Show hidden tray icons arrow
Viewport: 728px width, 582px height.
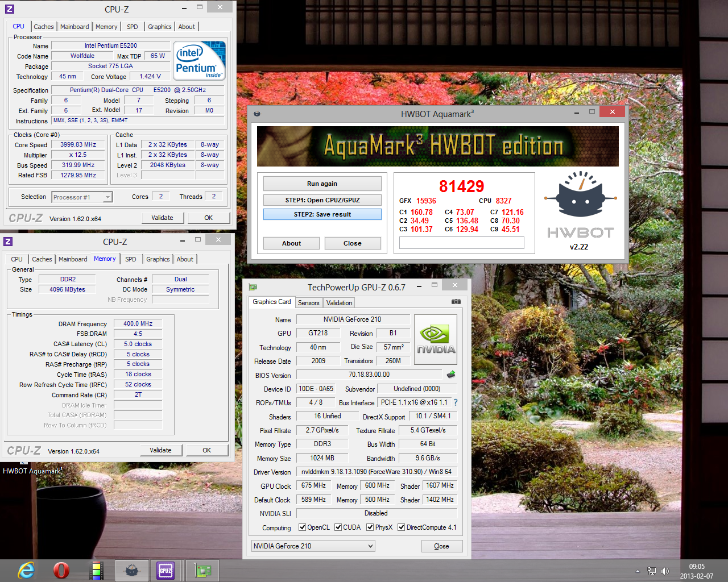(638, 571)
